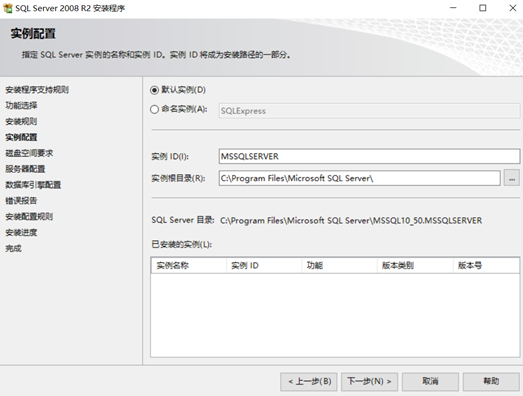523x396 pixels.
Task: Click the 下一步(N) > button
Action: coord(369,381)
